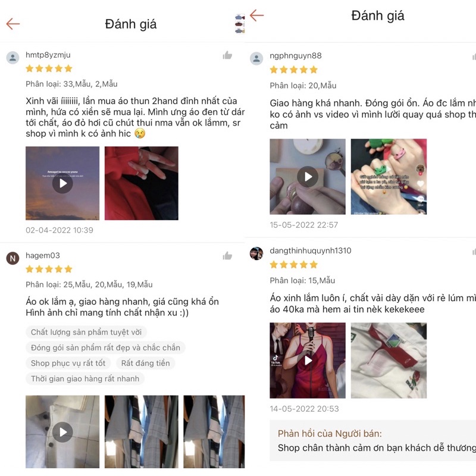The height and width of the screenshot is (476, 476).
Task: Open ngphnguyn88's user avatar
Action: pos(256,58)
